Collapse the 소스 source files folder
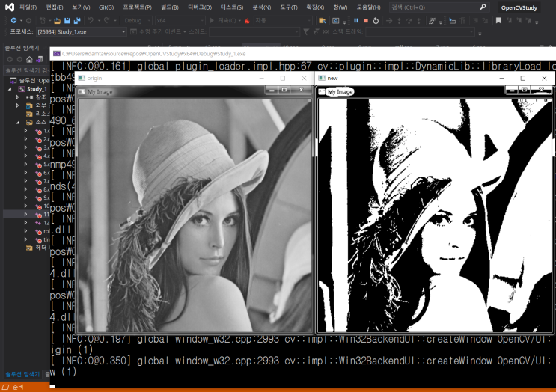This screenshot has height=392, width=556. (x=18, y=122)
